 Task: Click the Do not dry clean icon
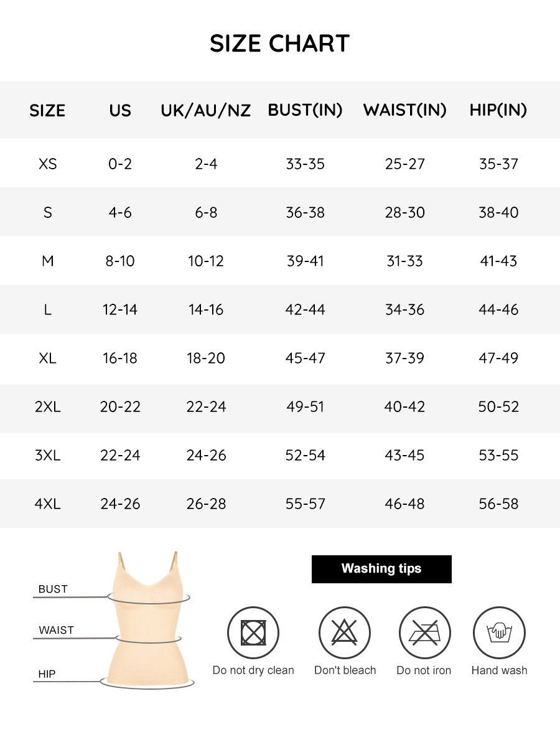click(x=253, y=633)
